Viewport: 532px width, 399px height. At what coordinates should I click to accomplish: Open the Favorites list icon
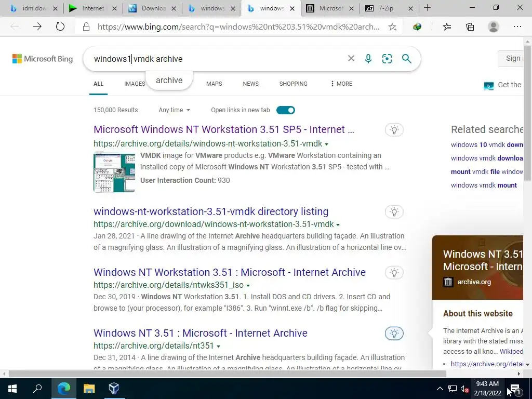447,27
